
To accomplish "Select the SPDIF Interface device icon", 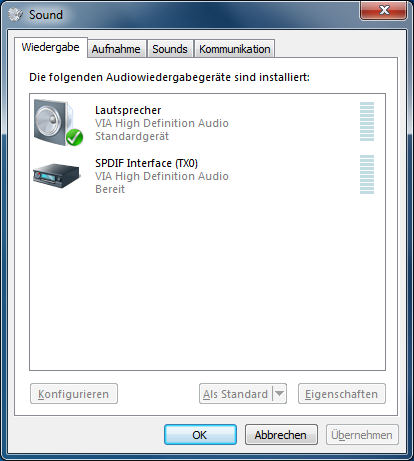I will 57,175.
